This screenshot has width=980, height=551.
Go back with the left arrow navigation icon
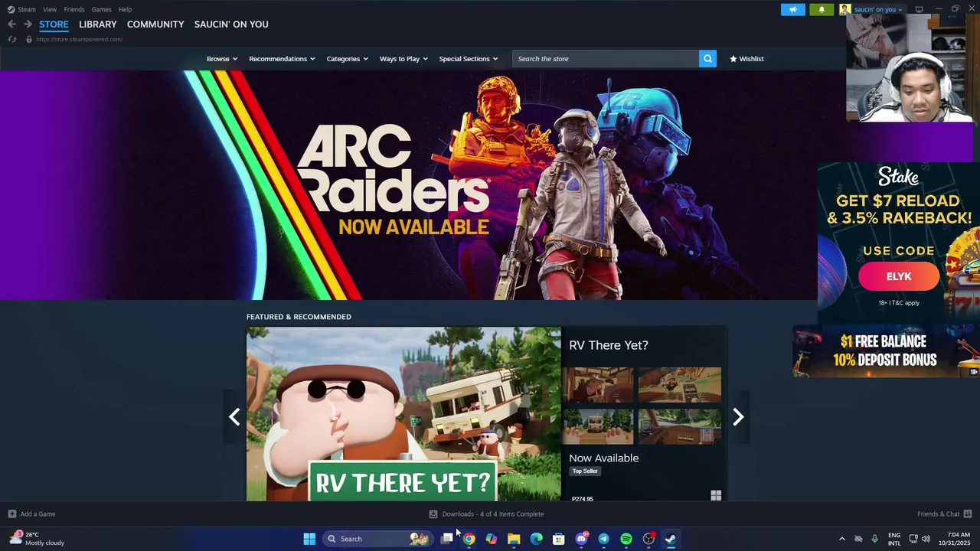tap(11, 24)
